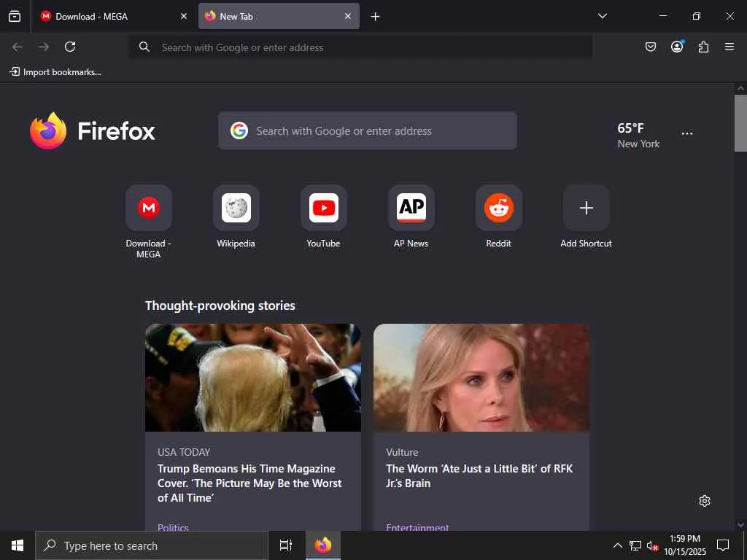Click Firefox icon in the taskbar

323,545
